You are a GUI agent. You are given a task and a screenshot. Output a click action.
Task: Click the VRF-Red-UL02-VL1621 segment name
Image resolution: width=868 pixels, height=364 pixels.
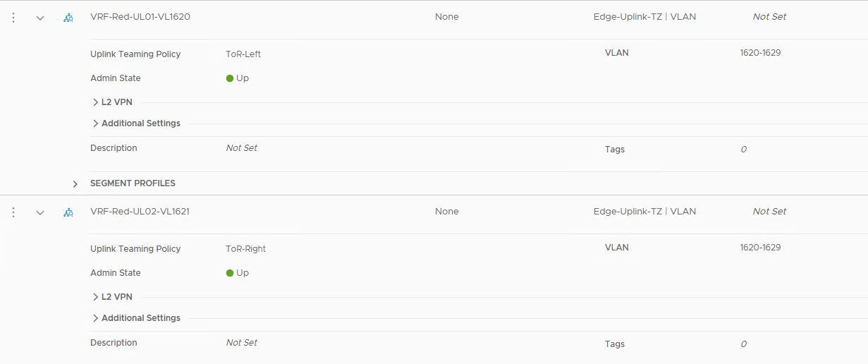click(x=140, y=212)
